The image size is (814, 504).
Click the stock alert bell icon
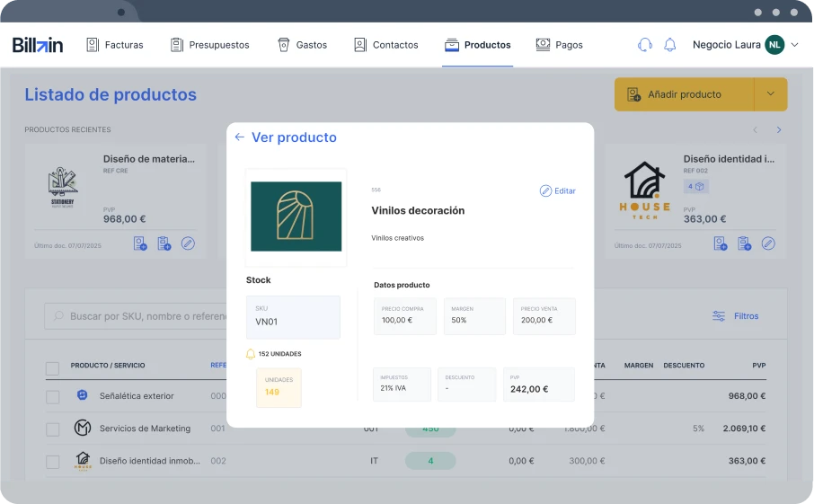tap(251, 354)
